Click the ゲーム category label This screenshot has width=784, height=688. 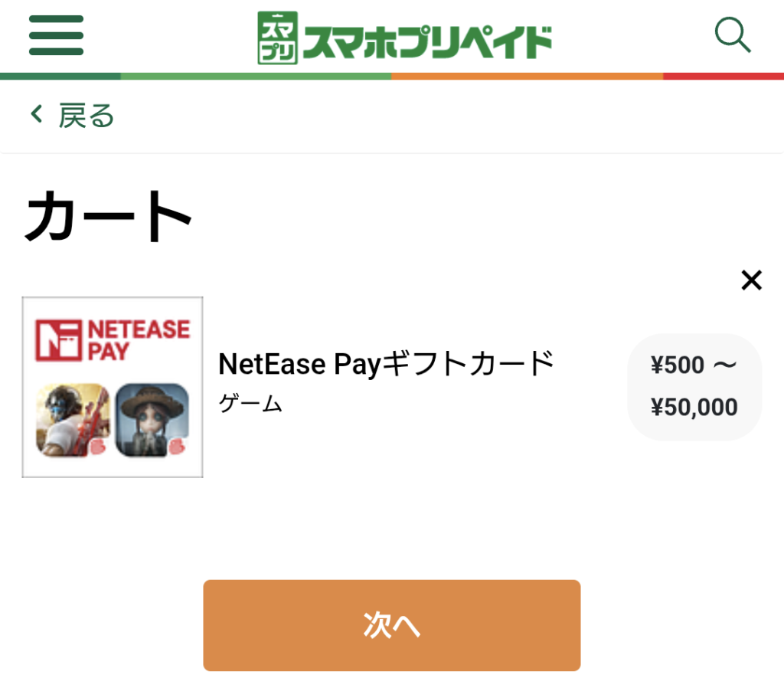point(250,404)
